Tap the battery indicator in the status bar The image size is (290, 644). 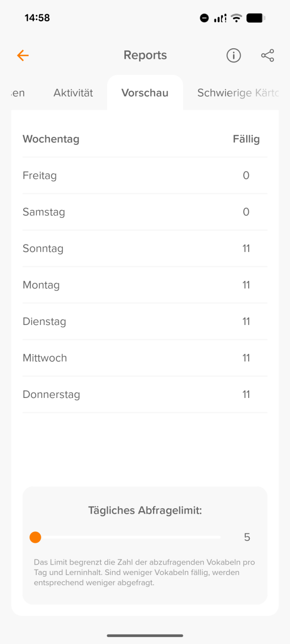tap(255, 18)
